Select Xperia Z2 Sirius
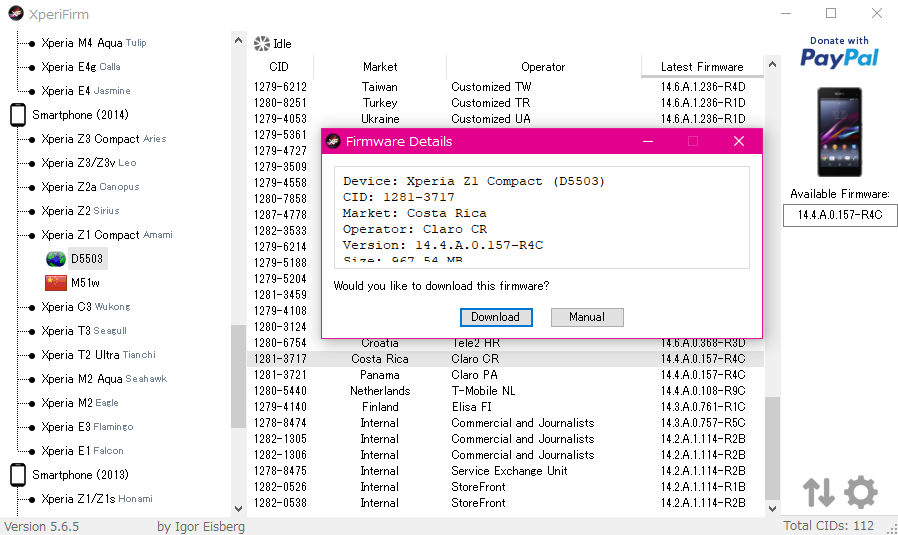Screen dimensions: 898x535 [80, 211]
